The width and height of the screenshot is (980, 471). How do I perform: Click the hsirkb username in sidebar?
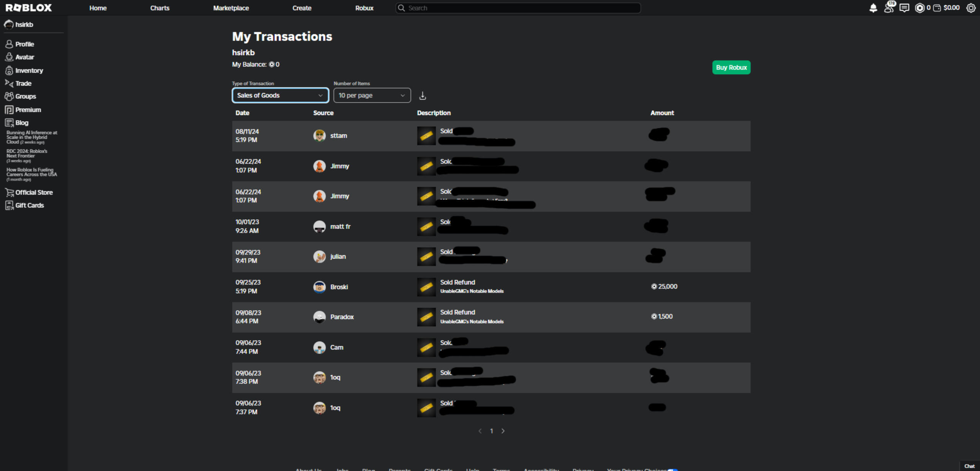tap(24, 24)
